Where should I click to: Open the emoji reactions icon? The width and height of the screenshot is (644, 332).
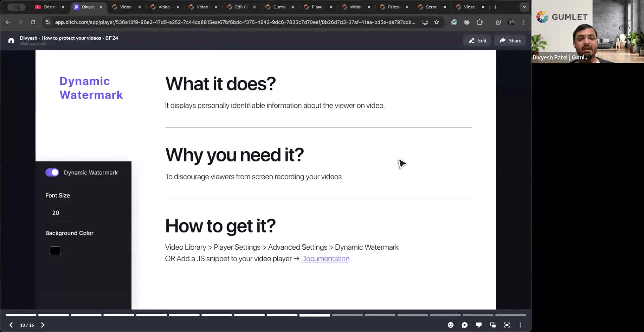click(x=451, y=325)
